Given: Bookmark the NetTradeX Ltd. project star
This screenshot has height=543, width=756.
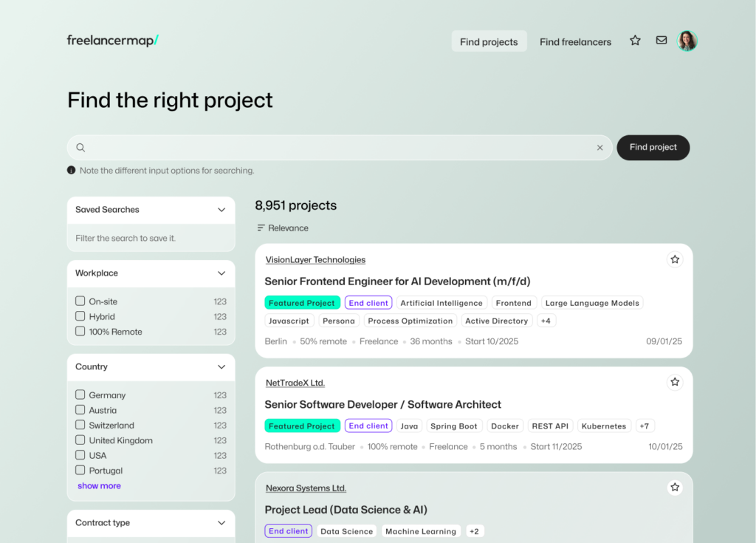Looking at the screenshot, I should pos(674,382).
